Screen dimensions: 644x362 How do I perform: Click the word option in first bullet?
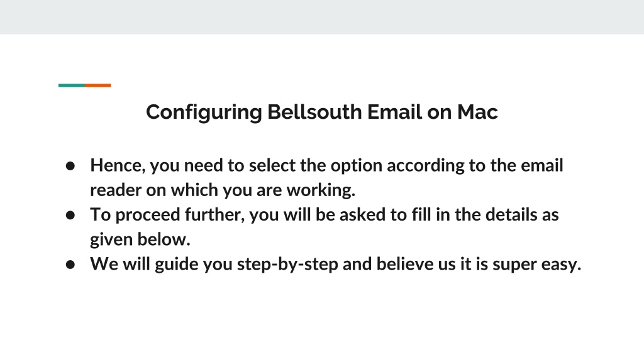tap(357, 165)
